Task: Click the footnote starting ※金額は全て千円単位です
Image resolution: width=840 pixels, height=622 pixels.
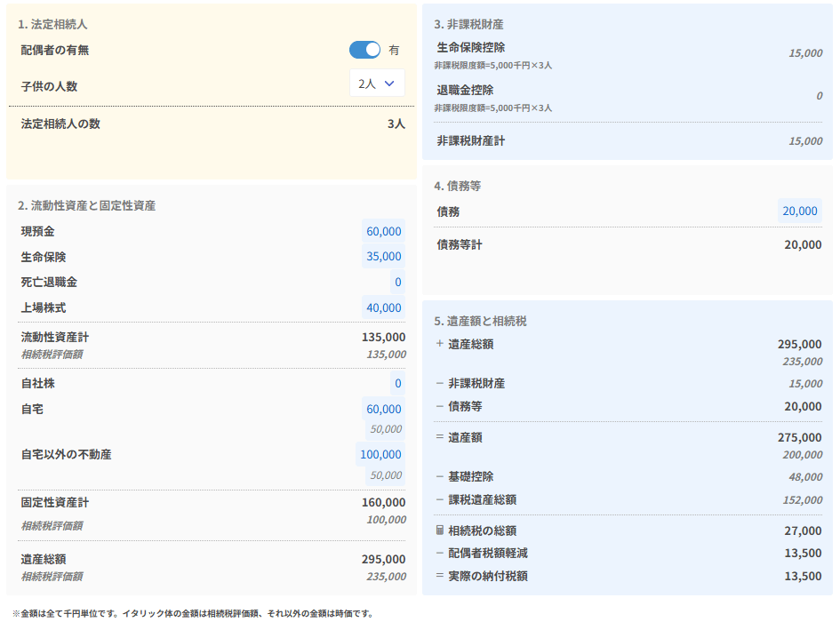Action: (192, 613)
